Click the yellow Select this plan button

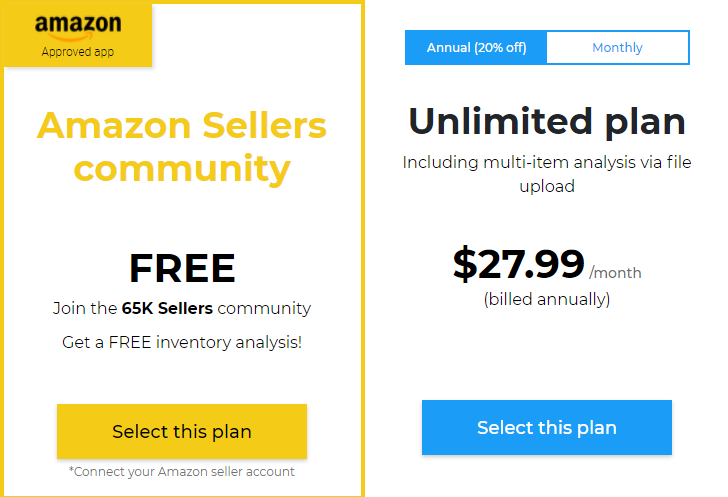click(182, 431)
